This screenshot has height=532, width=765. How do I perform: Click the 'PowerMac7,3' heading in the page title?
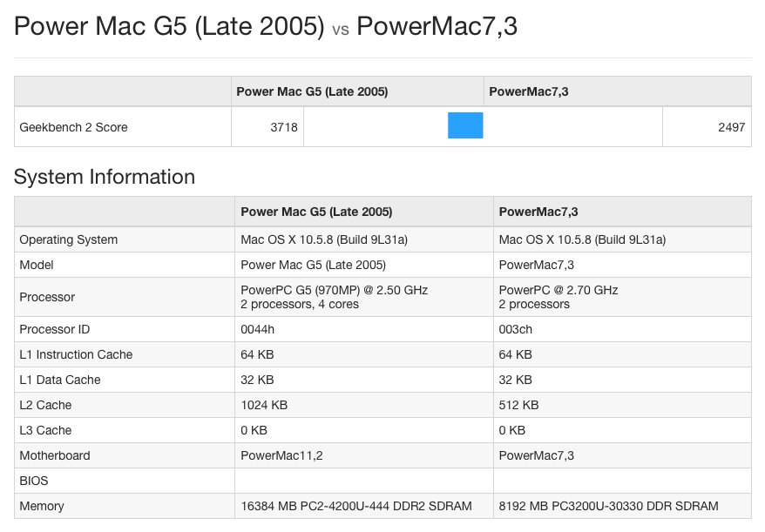point(437,26)
